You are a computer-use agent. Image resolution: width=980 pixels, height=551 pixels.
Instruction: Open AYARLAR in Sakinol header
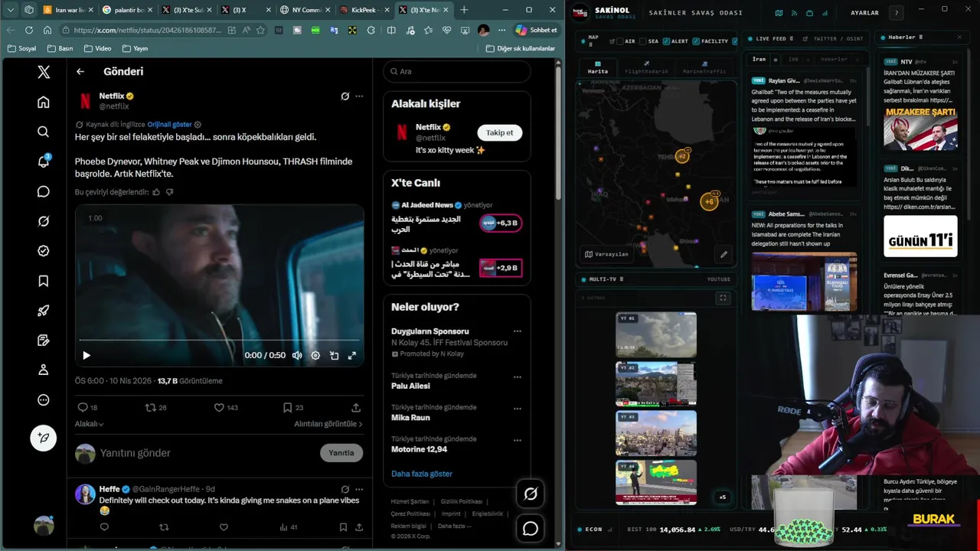[865, 13]
